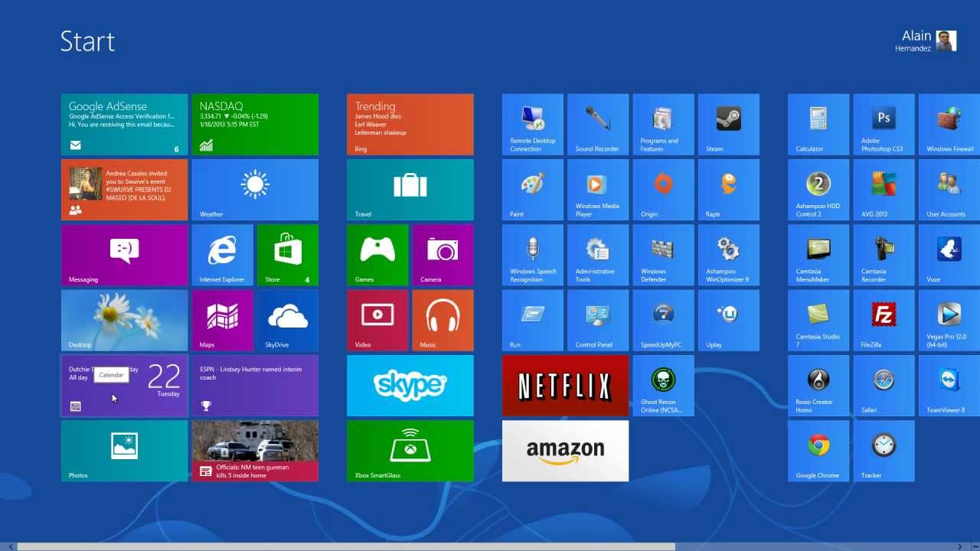Viewport: 980px width, 551px height.
Task: Launch Adobe Photoshop CS3
Action: 884,125
